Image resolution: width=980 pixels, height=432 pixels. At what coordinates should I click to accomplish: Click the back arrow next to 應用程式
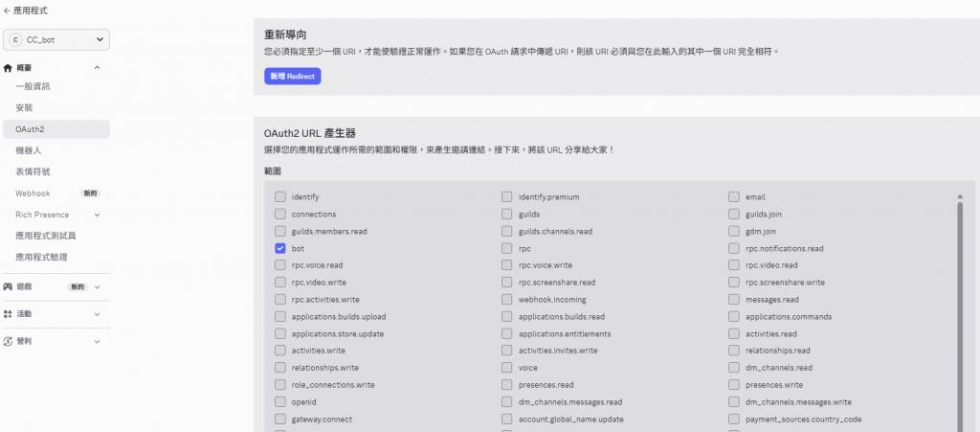click(x=7, y=11)
